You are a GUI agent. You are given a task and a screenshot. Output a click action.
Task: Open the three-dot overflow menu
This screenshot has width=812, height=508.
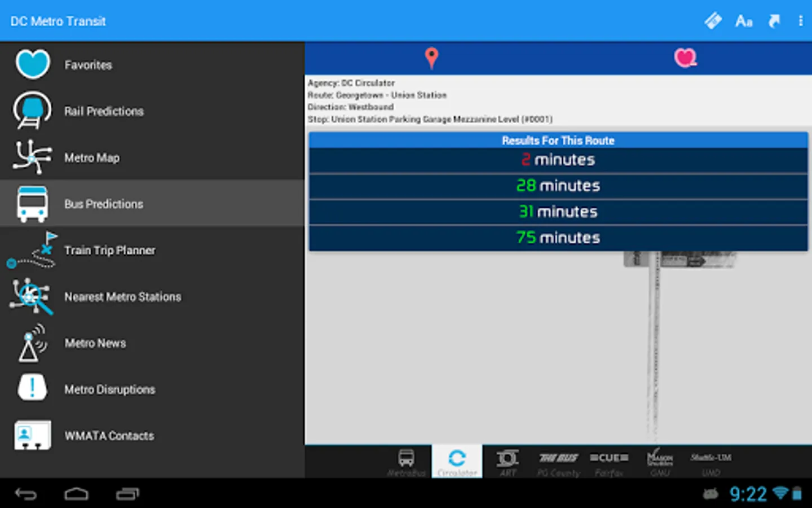tap(801, 21)
